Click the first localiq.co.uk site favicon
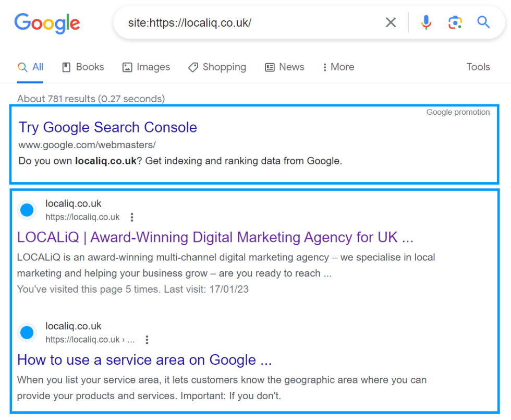 [x=27, y=210]
